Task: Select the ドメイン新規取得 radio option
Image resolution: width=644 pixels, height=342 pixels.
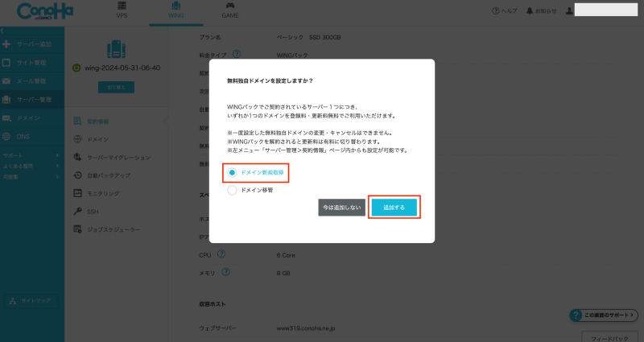Action: [233, 172]
